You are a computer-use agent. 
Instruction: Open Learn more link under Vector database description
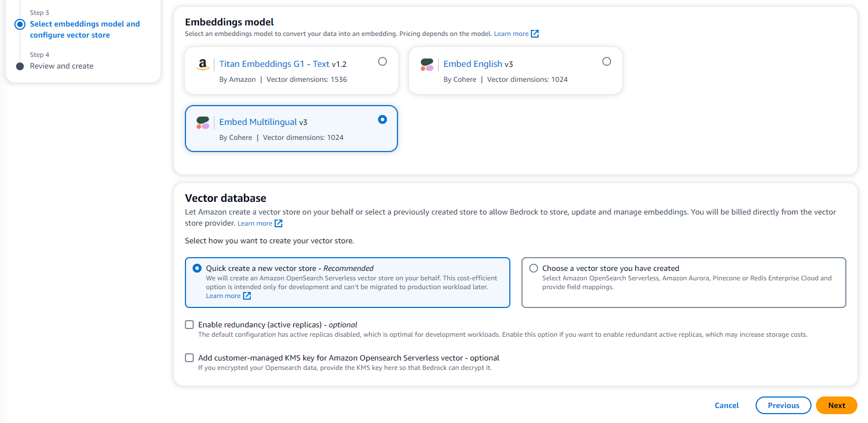[x=255, y=223]
